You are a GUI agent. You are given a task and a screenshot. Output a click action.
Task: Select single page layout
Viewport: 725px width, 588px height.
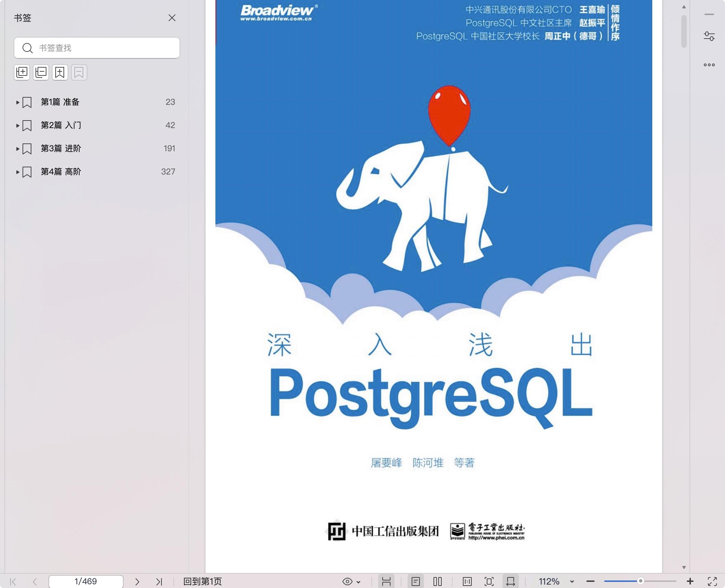pos(416,581)
